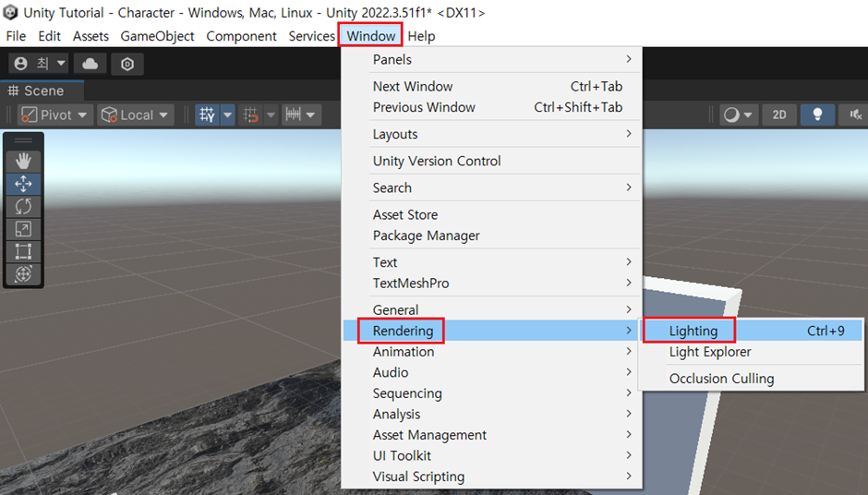
Task: Open Unity Version Control menu entry
Action: click(491, 161)
